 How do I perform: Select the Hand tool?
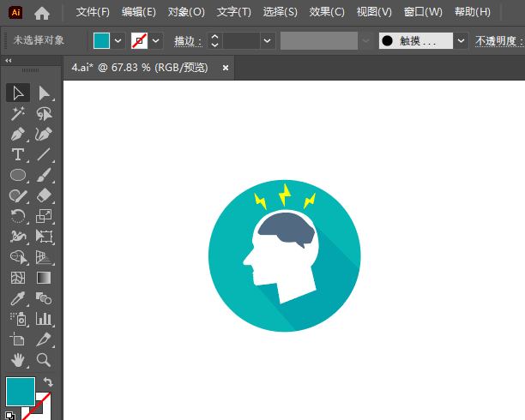(18, 360)
